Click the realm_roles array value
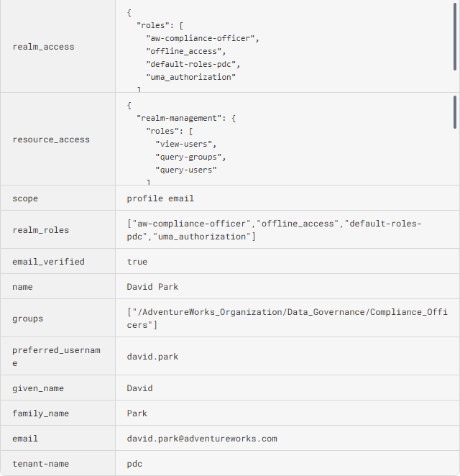460x476 pixels. 274,229
